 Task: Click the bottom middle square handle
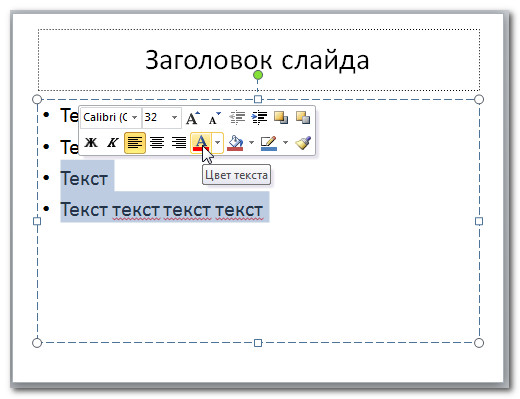pyautogui.click(x=258, y=343)
